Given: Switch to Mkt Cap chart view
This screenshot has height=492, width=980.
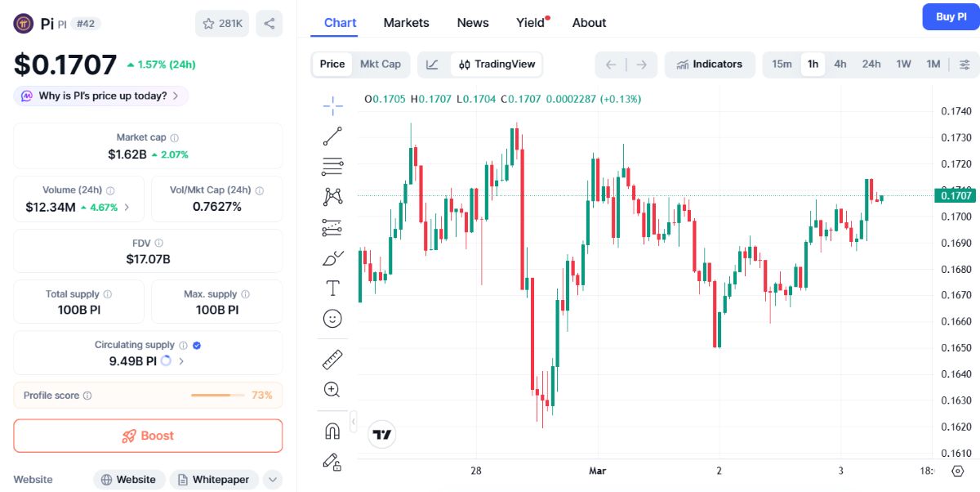Looking at the screenshot, I should point(381,64).
